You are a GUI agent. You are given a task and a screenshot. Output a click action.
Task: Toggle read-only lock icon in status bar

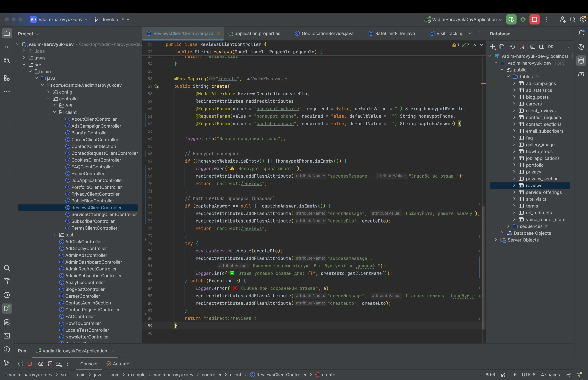(568, 375)
